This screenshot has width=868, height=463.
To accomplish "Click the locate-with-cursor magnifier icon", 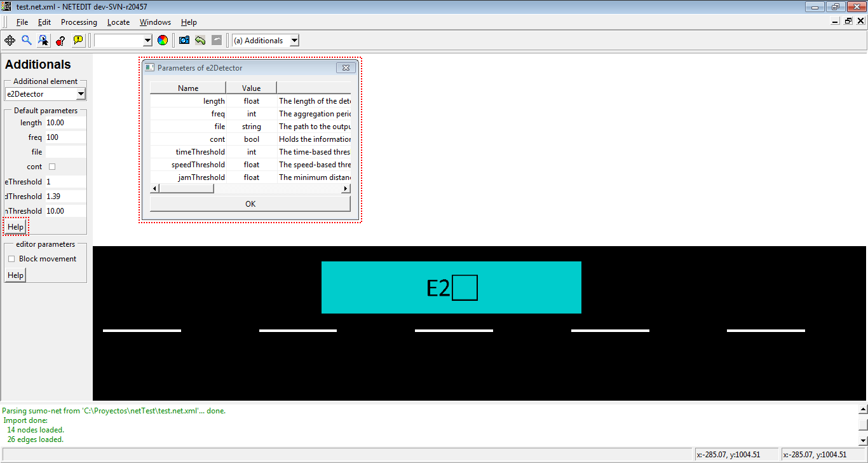I will (43, 40).
